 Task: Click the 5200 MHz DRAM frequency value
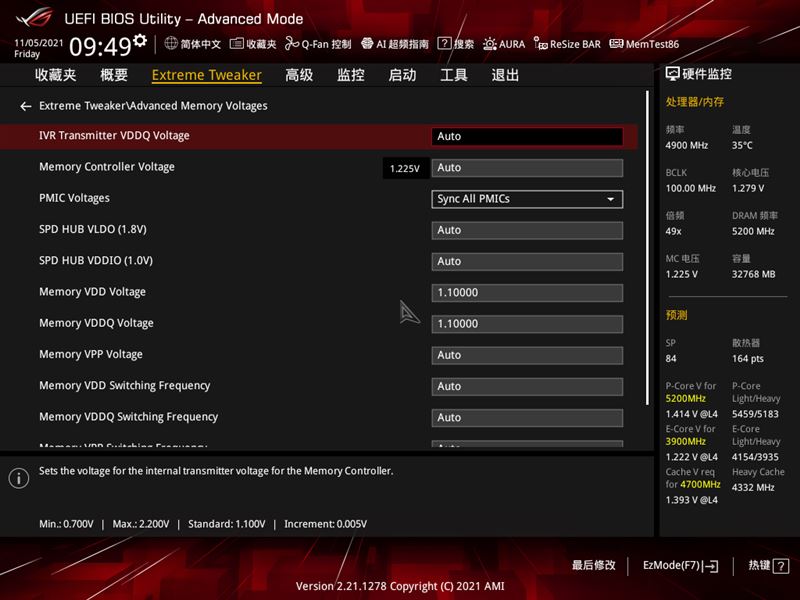tap(753, 231)
